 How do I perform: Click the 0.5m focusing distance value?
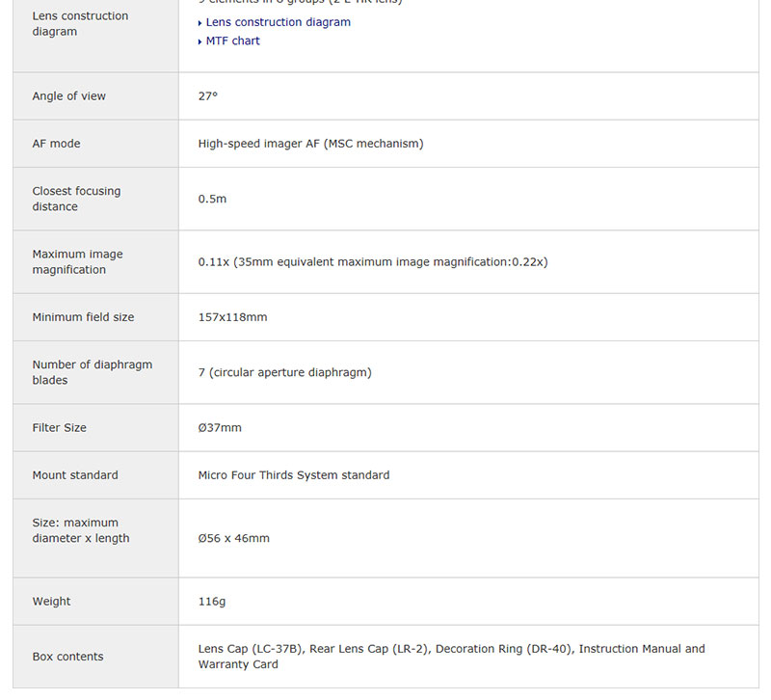point(212,199)
